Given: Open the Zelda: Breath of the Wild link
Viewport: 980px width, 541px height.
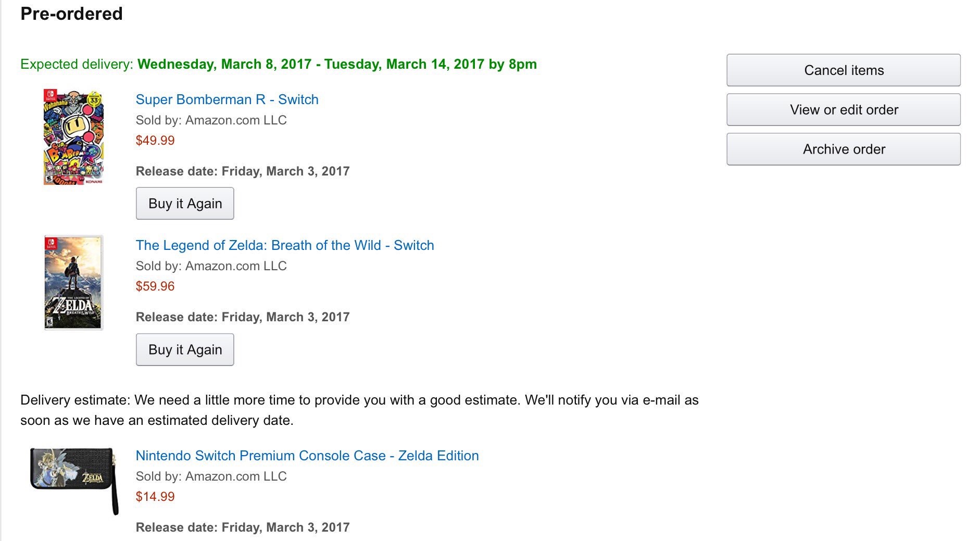Looking at the screenshot, I should click(284, 245).
